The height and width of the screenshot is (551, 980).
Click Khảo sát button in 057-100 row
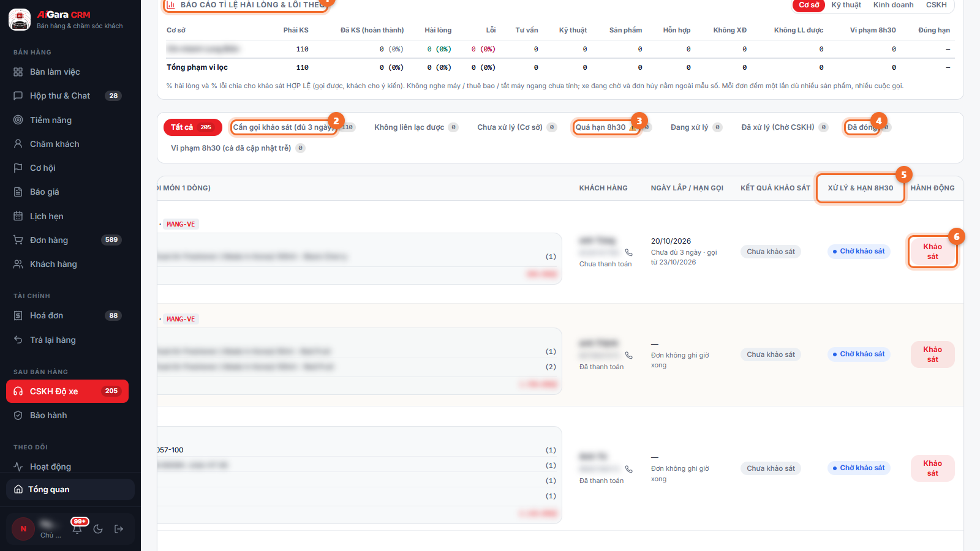coord(932,468)
